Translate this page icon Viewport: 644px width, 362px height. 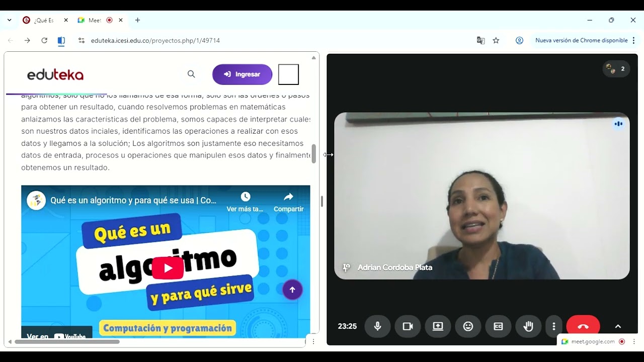480,40
